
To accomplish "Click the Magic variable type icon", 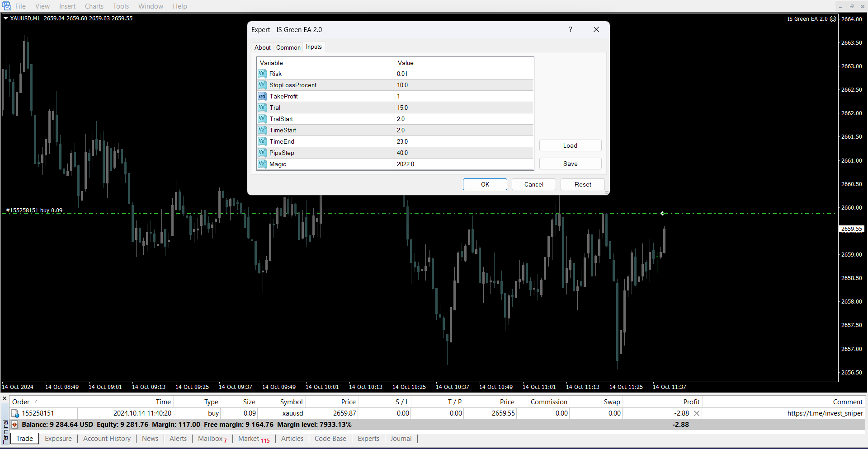I will [262, 164].
